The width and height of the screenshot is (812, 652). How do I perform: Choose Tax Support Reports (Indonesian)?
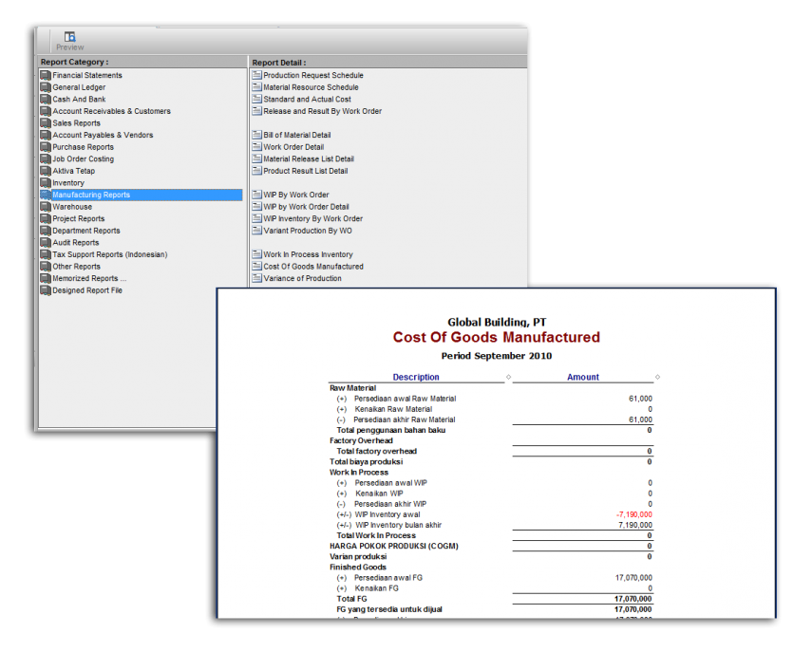[x=109, y=254]
